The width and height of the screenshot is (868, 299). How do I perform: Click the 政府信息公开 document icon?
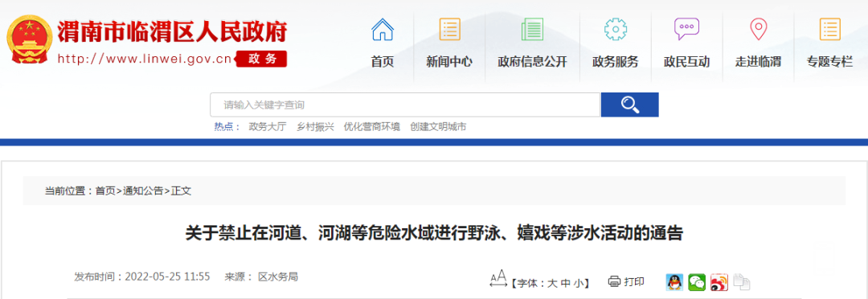pos(532,29)
